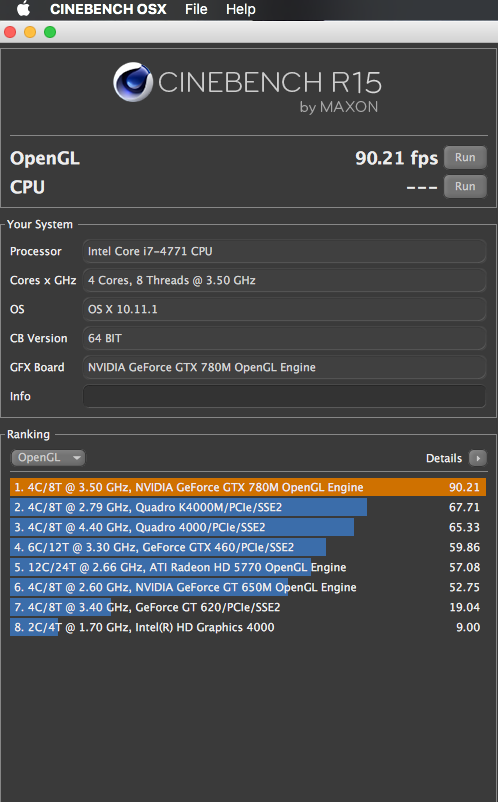Open the OpenGL ranking dropdown
The width and height of the screenshot is (498, 802).
[48, 457]
